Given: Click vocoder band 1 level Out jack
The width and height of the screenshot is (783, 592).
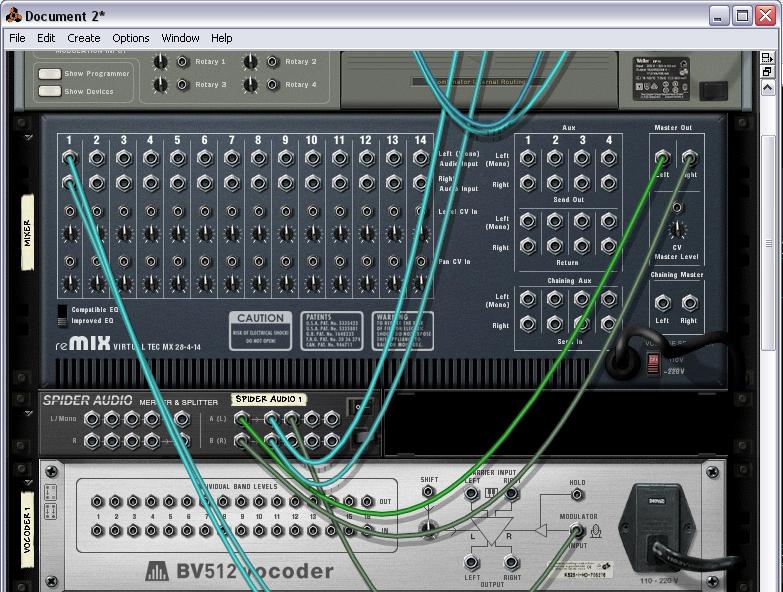Looking at the screenshot, I should (97, 501).
